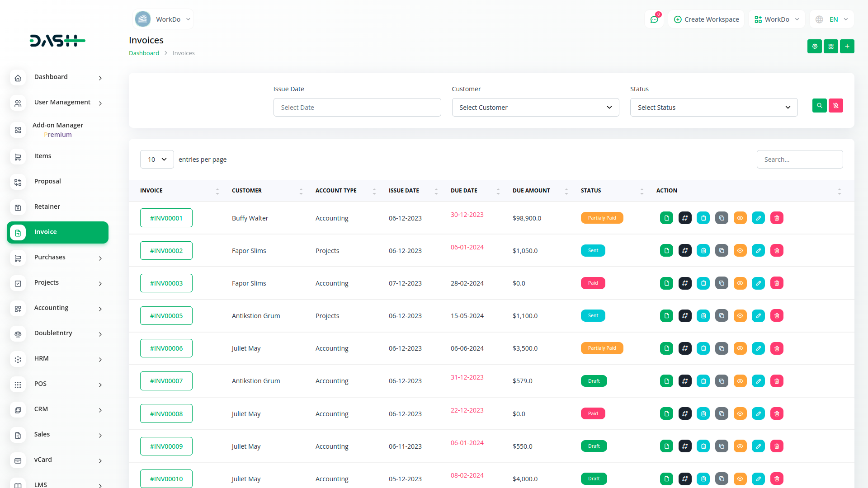Duplicate invoice #INV00003 with the copy icon
Screen dimensions: 868x488
[722, 283]
